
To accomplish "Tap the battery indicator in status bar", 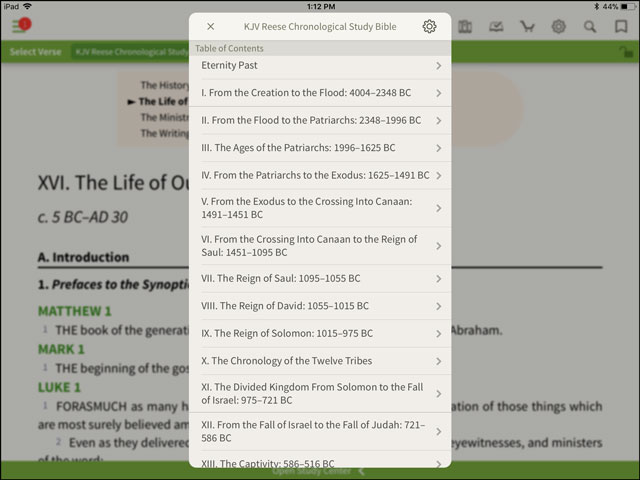I will [x=629, y=7].
